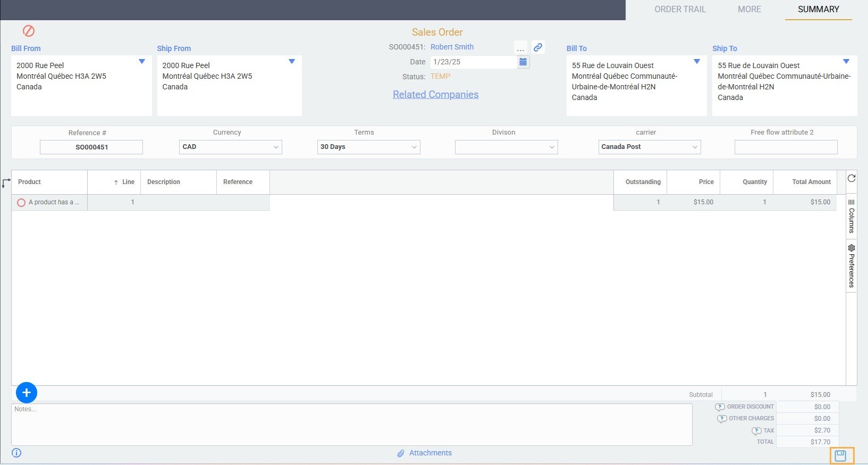The width and height of the screenshot is (868, 465).
Task: Expand the Ship To address dropdown
Action: pyautogui.click(x=846, y=62)
